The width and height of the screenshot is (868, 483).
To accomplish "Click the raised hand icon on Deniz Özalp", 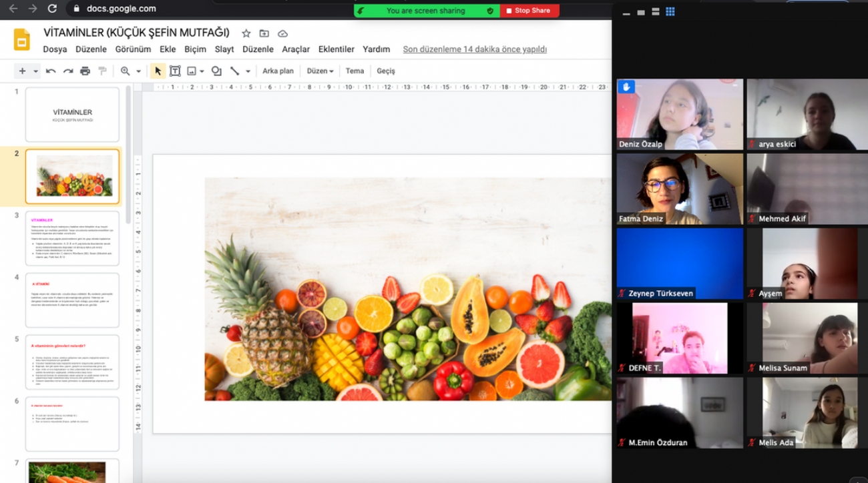I will pyautogui.click(x=626, y=87).
